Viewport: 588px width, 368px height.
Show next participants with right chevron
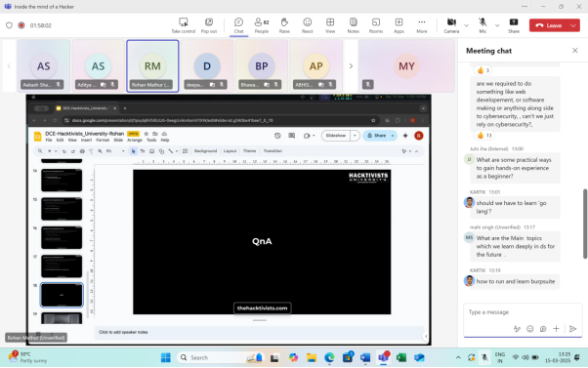pyautogui.click(x=351, y=66)
